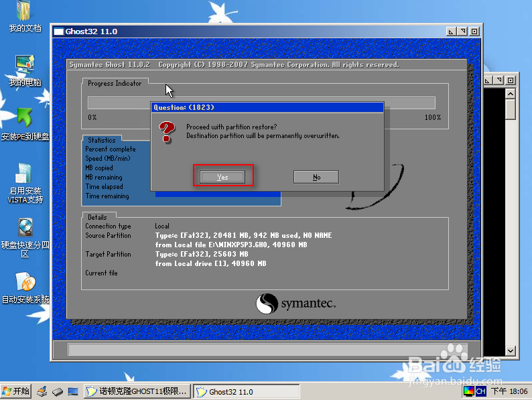The width and height of the screenshot is (532, 400).
Task: Launch 自动安装系统 desktop shortcut
Action: pos(25,287)
